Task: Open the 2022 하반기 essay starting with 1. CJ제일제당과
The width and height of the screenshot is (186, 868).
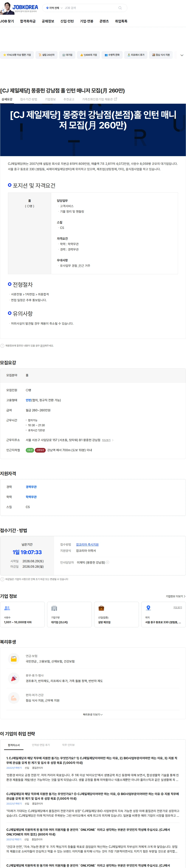Action: (92, 760)
